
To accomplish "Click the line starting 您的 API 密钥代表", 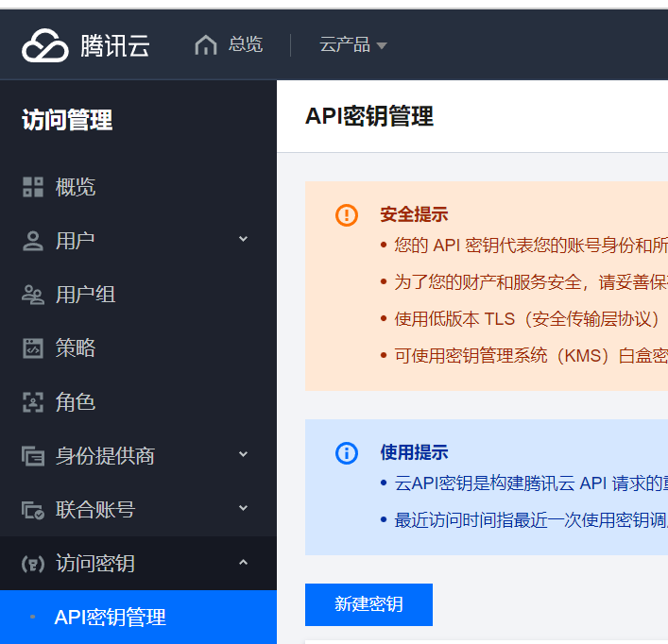I will click(531, 246).
